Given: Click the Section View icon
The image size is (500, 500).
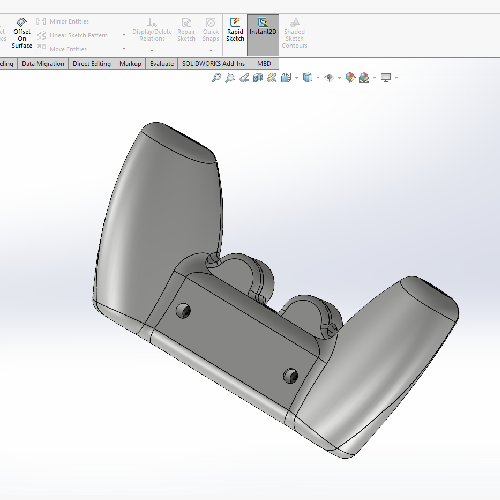Looking at the screenshot, I should [258, 78].
